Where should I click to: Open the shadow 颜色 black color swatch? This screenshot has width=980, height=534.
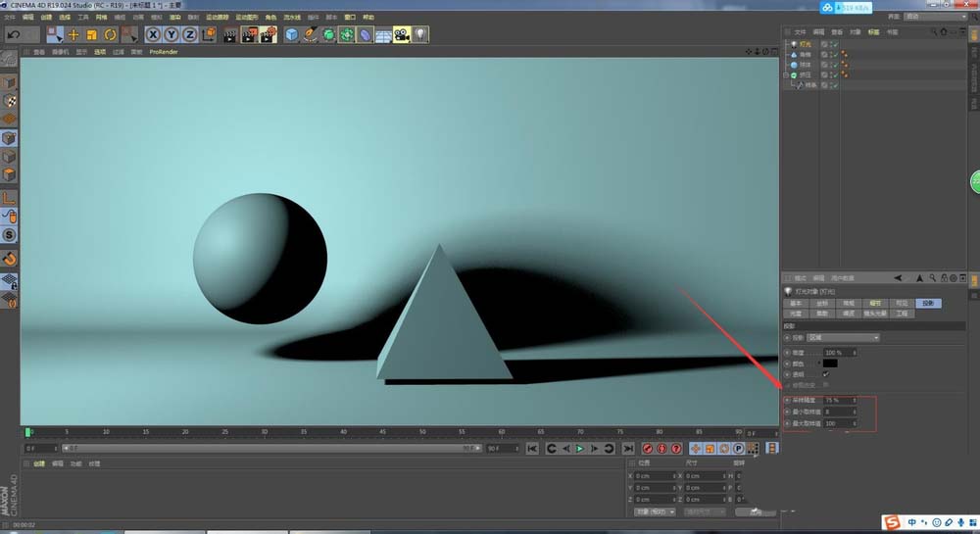(x=830, y=364)
